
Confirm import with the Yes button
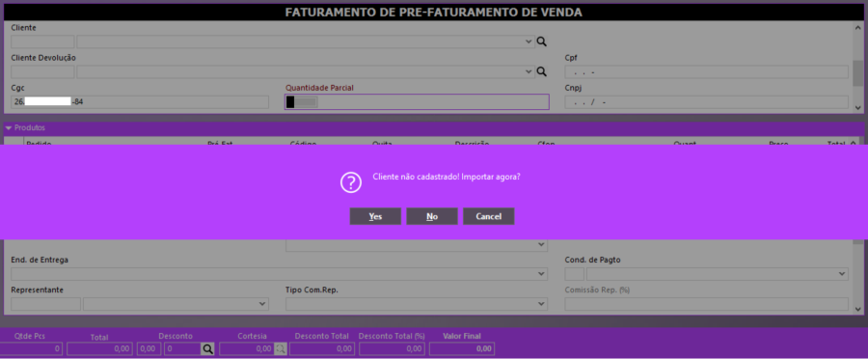point(375,216)
